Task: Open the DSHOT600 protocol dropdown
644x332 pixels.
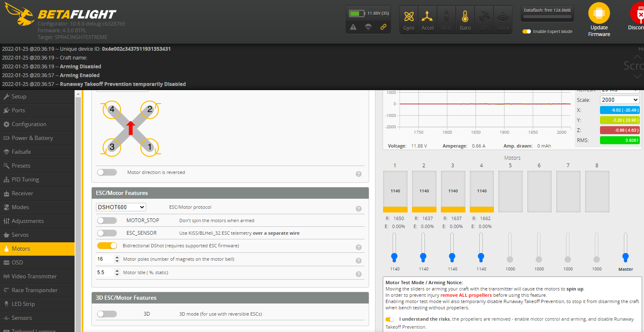Action: pyautogui.click(x=121, y=207)
